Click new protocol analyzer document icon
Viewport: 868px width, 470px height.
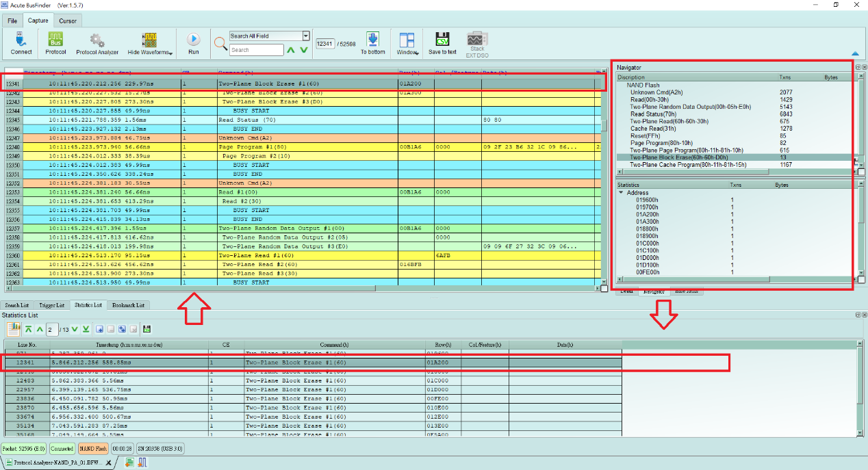(x=129, y=462)
